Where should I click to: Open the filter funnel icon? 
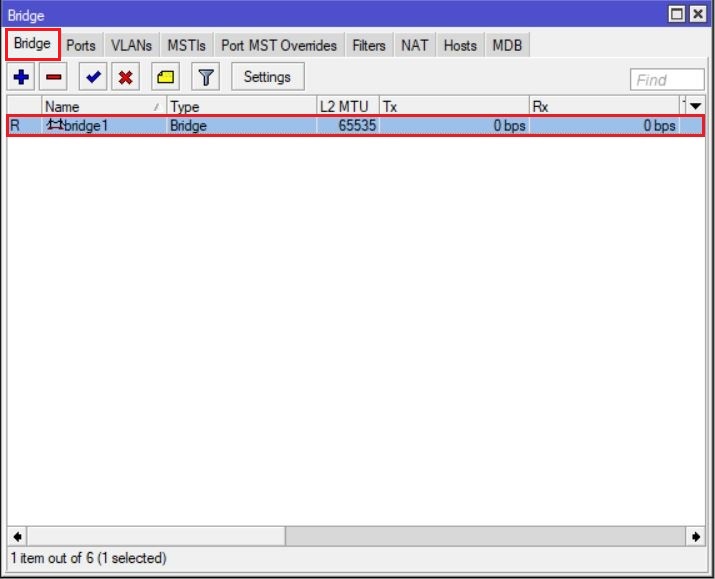206,77
